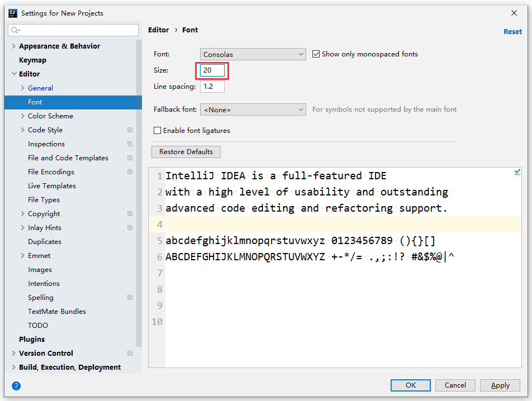Open the Font dropdown showing Consolas
Image resolution: width=532 pixels, height=401 pixels.
pos(253,54)
